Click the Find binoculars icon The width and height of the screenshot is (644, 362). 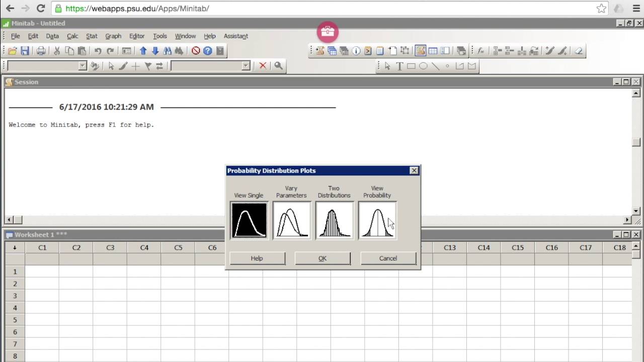pos(168,51)
